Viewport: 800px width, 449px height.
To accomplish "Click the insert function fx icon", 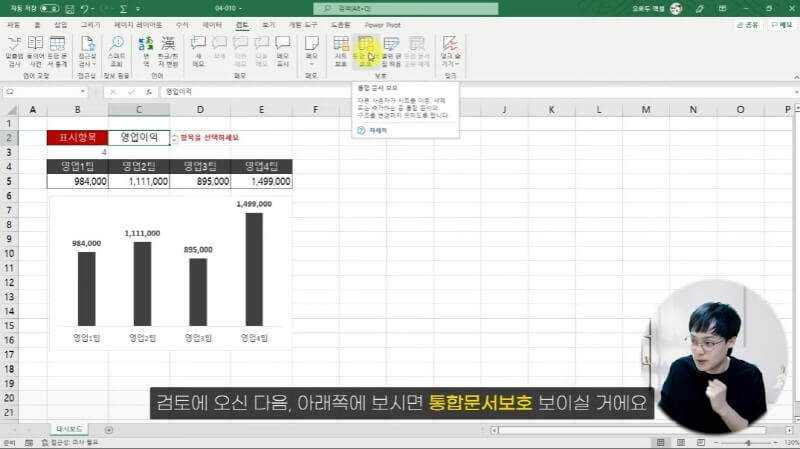I will [148, 92].
